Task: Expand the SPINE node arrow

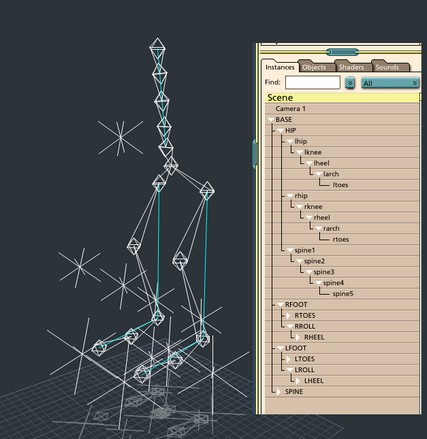Action: (279, 392)
